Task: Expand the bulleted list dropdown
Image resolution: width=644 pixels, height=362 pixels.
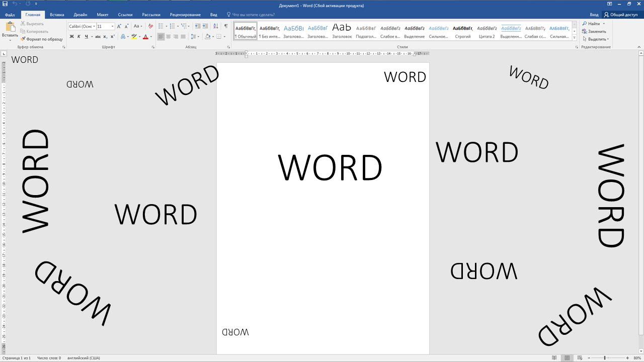Action: point(167,26)
